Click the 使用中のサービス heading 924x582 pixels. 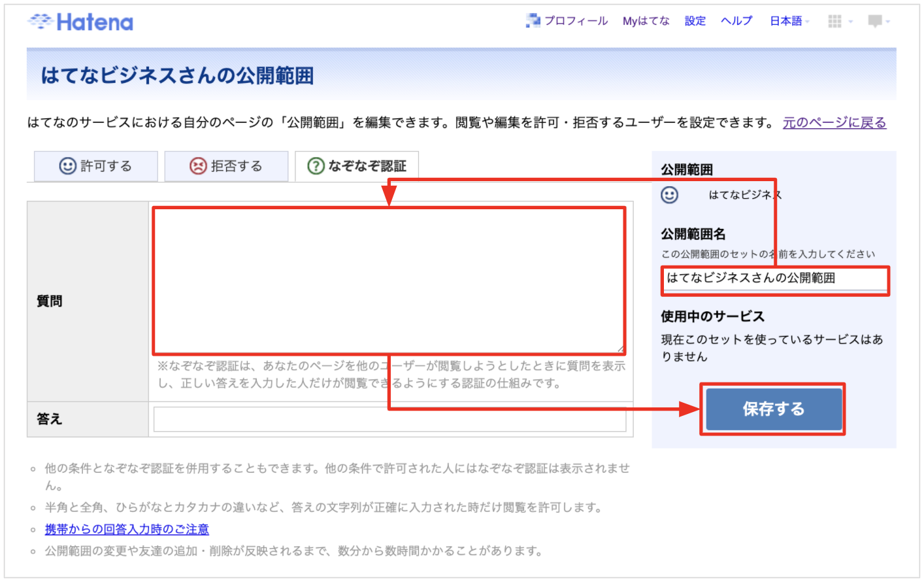713,317
